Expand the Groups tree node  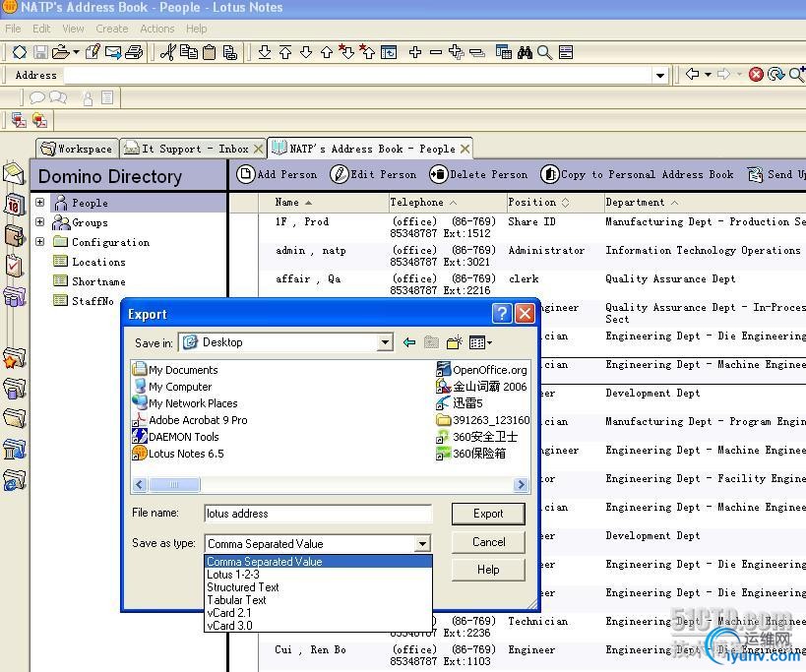pos(40,222)
